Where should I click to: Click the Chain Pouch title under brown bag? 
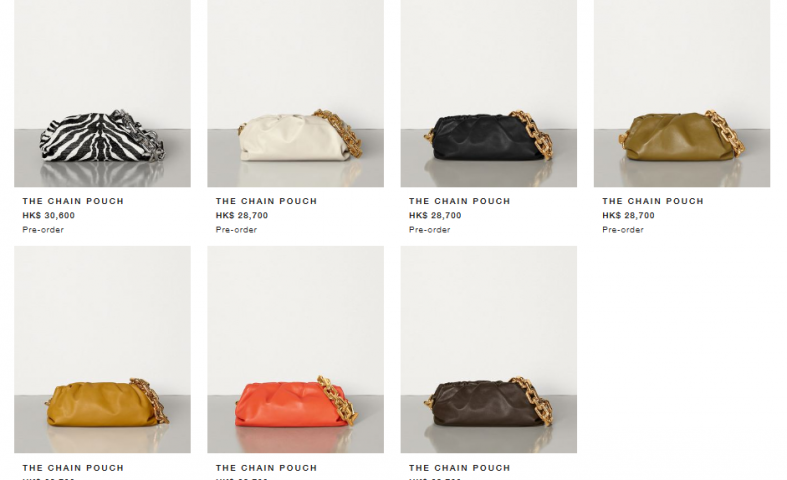460,468
